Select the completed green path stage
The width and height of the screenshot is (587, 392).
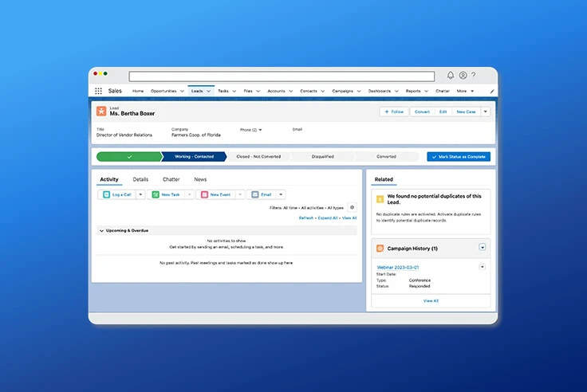tap(129, 157)
